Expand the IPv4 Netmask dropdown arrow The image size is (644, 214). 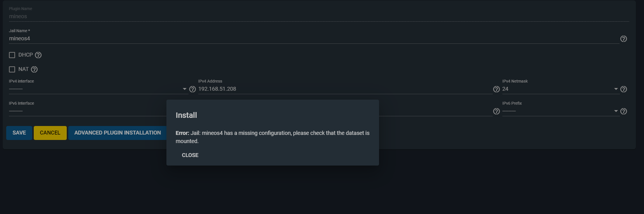click(x=616, y=89)
